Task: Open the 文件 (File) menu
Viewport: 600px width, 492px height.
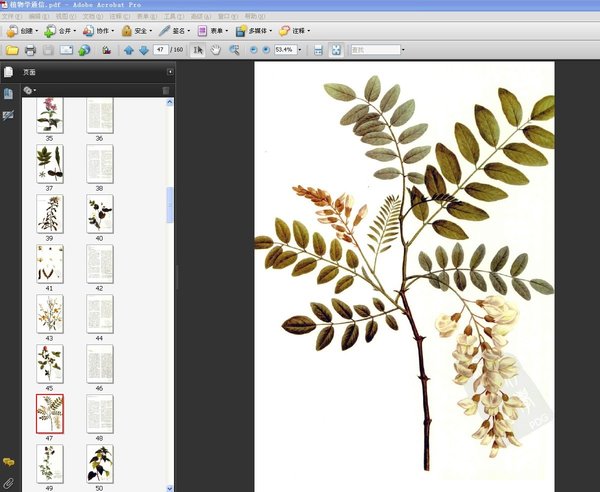Action: pyautogui.click(x=12, y=17)
